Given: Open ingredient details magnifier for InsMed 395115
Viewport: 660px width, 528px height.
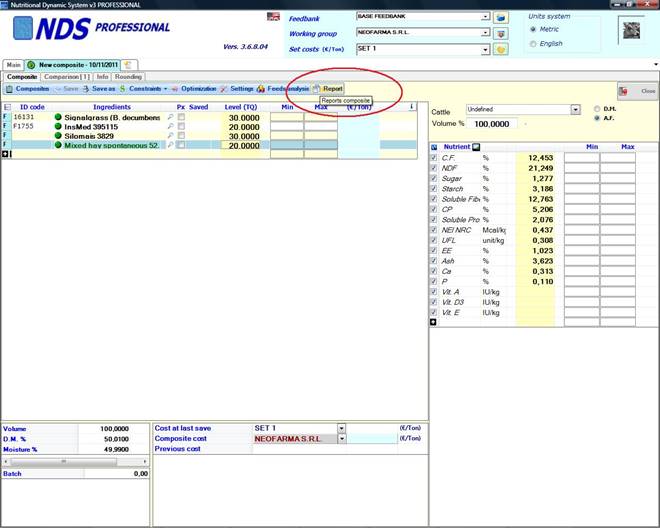Looking at the screenshot, I should coord(170,126).
